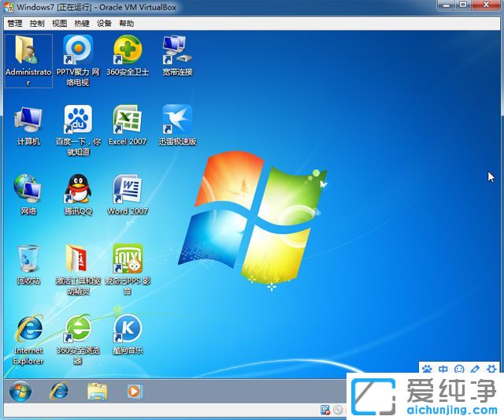Select the Administrator folder desktop icon
This screenshot has height=420, width=504.
[28, 61]
